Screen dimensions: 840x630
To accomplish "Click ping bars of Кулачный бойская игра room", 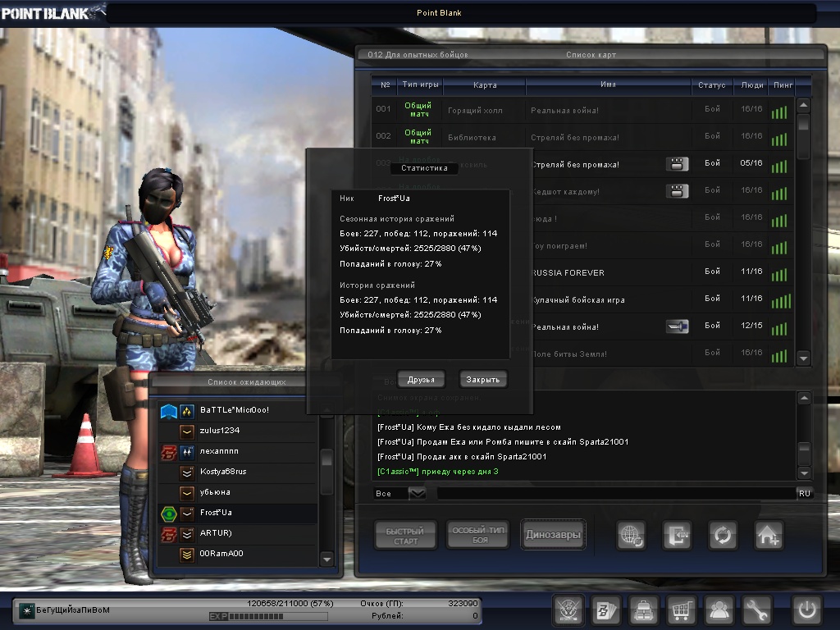I will [781, 301].
